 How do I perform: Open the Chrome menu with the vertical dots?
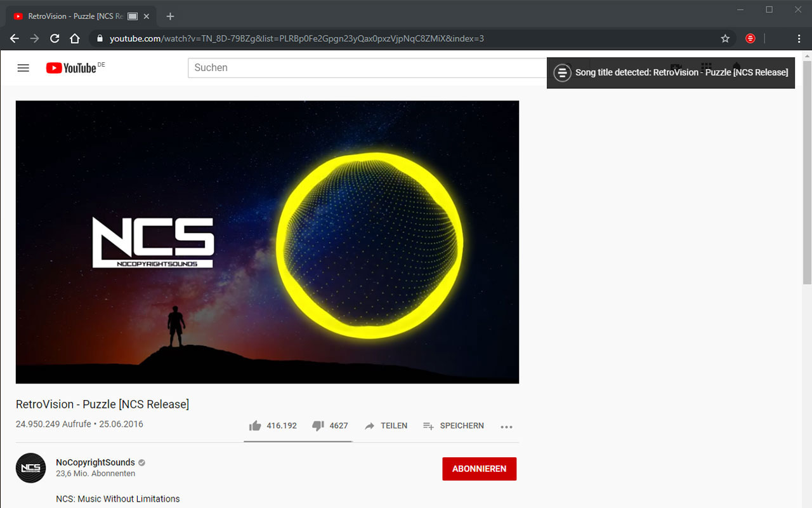click(799, 38)
